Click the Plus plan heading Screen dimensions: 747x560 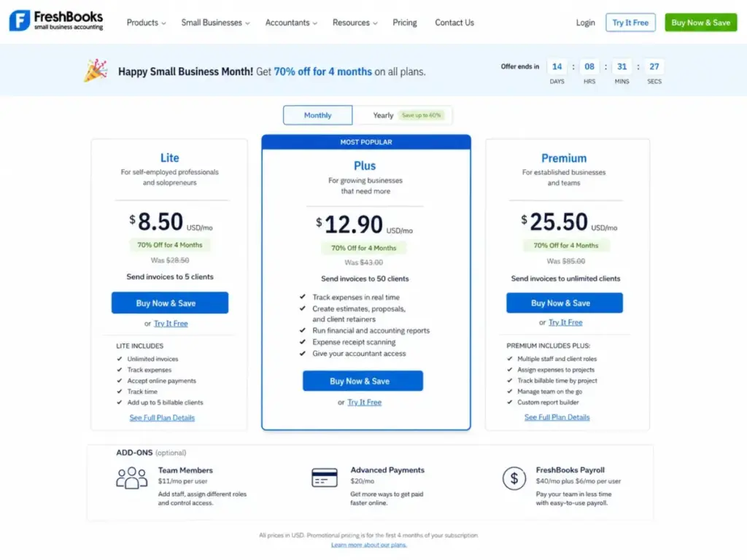[365, 166]
